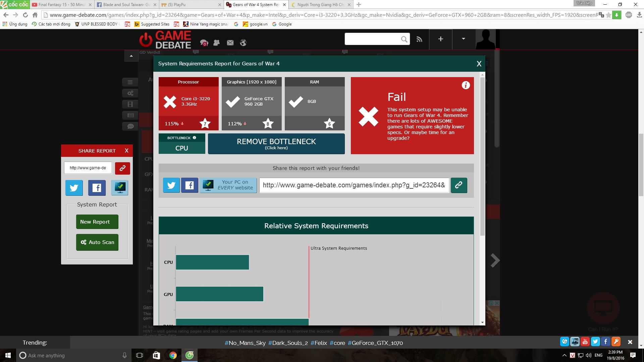Image resolution: width=644 pixels, height=362 pixels.
Task: Open header dropdown arrow next to plus
Action: click(x=463, y=39)
